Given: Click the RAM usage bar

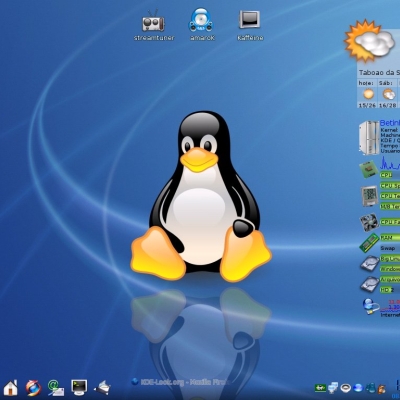Looking at the screenshot, I should click(390, 238).
